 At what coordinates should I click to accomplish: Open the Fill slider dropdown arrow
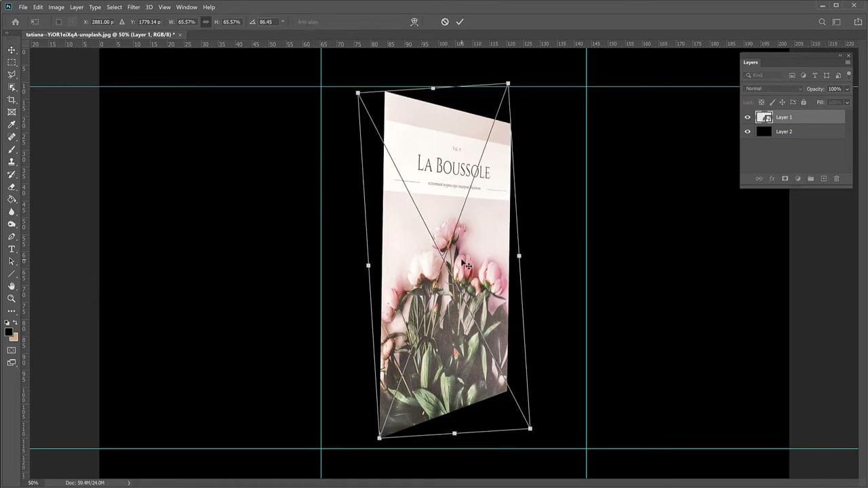coord(847,102)
